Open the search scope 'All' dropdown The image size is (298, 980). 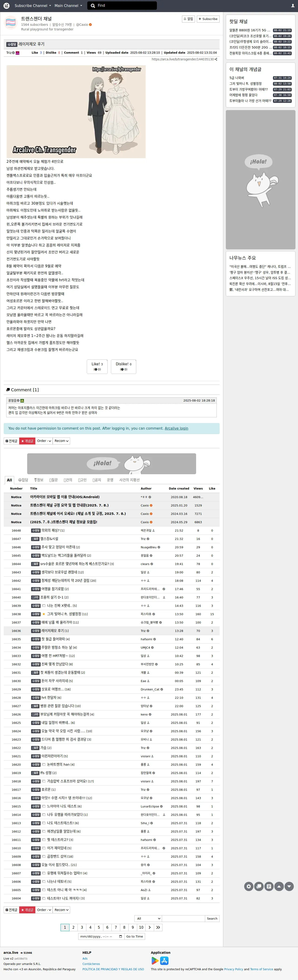click(148, 918)
